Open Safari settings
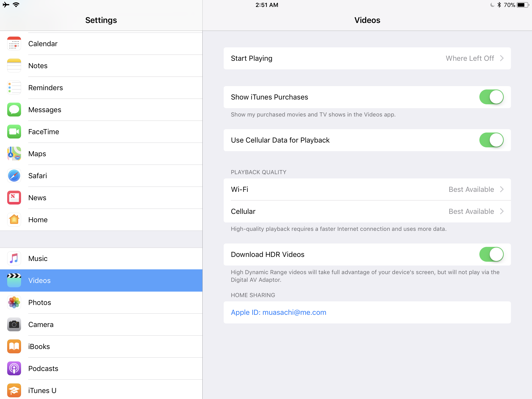Viewport: 532px width, 399px height. coord(101,176)
